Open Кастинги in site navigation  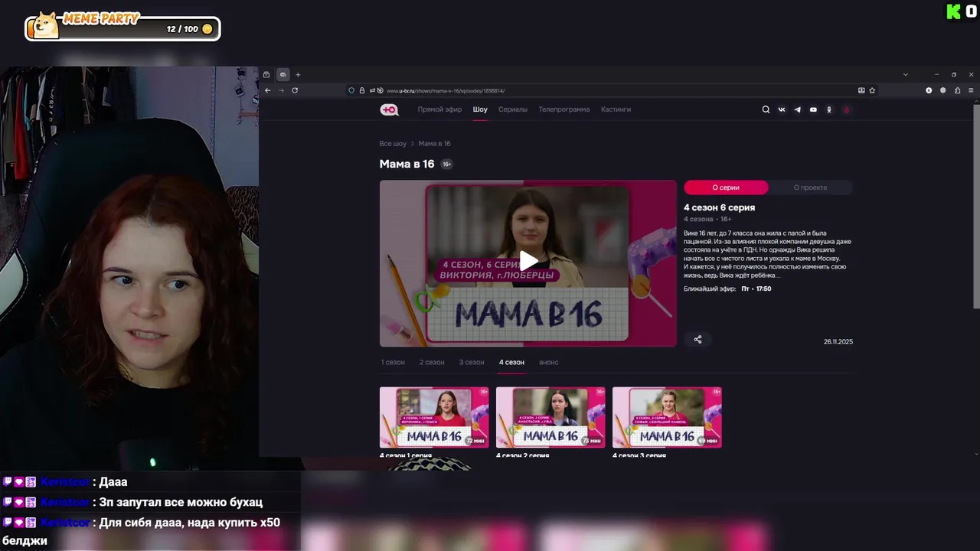616,109
